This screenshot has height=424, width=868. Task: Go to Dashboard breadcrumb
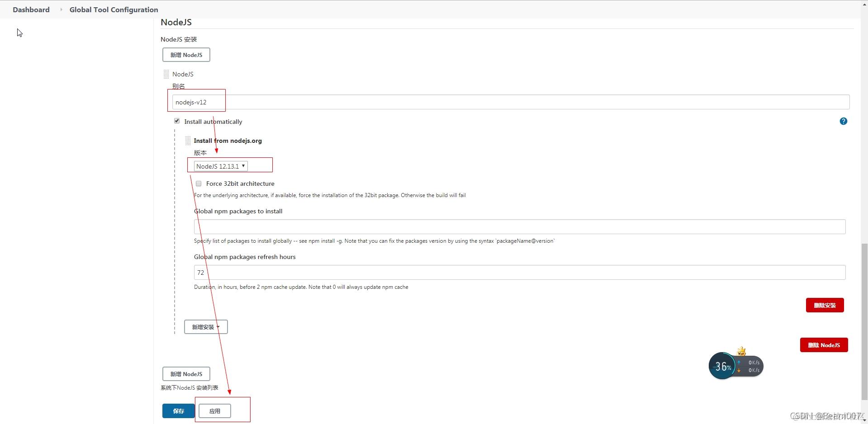click(x=31, y=9)
